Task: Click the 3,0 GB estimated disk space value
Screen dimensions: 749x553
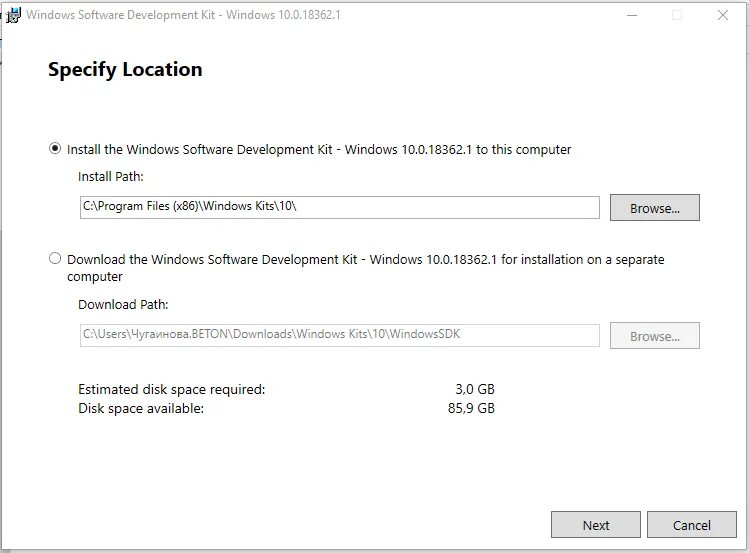Action: (x=475, y=389)
